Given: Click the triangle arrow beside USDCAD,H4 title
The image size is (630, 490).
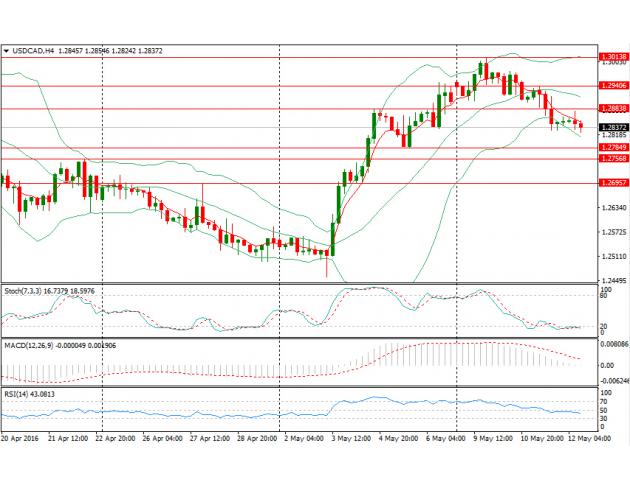Looking at the screenshot, I should click(6, 48).
